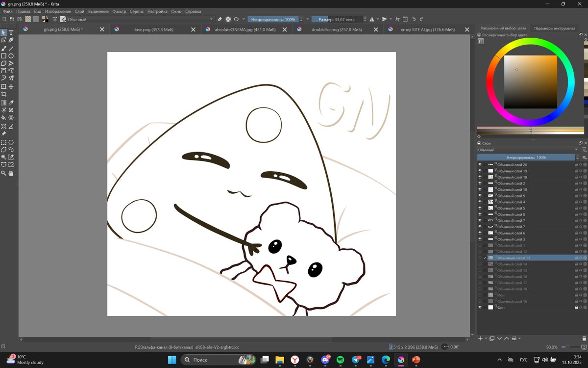Open the zoom percentage dropdown showing 50,0%
The width and height of the screenshot is (588, 368).
tap(552, 347)
